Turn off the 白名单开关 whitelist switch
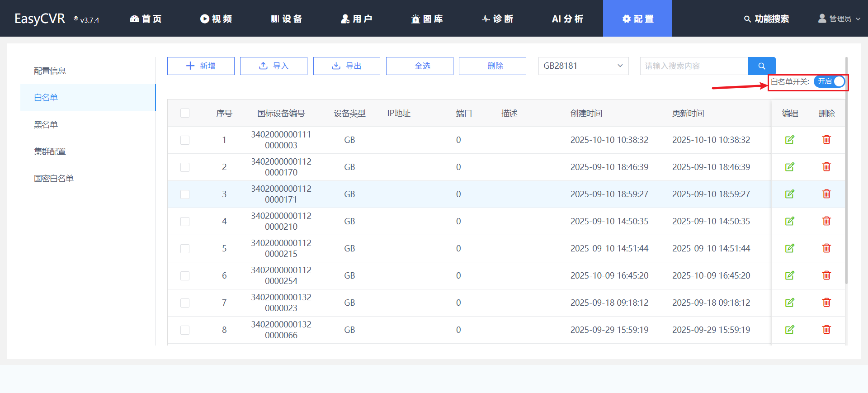 (x=829, y=81)
